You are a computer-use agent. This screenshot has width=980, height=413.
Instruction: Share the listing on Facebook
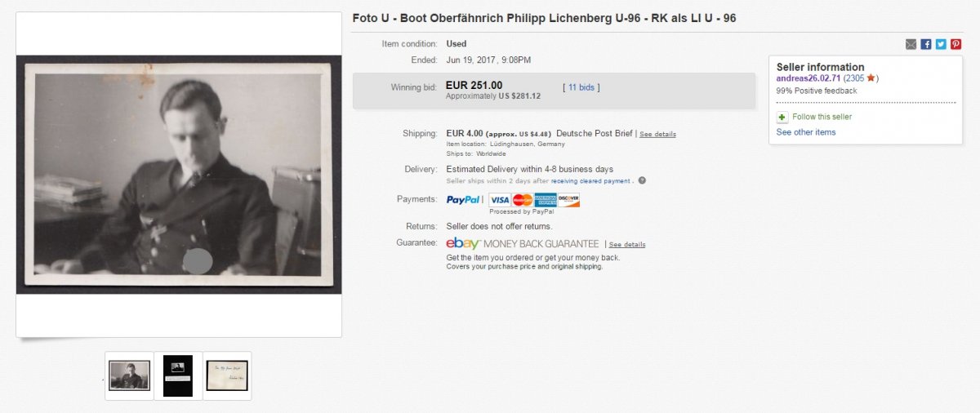click(925, 44)
